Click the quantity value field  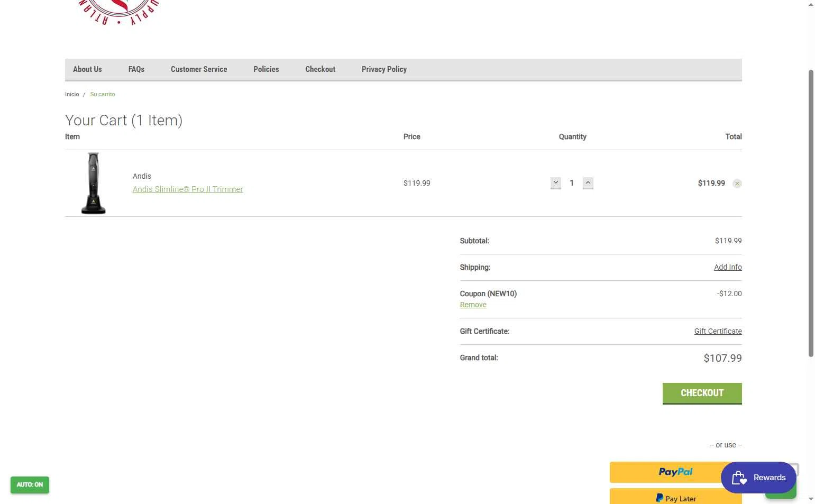pos(572,183)
